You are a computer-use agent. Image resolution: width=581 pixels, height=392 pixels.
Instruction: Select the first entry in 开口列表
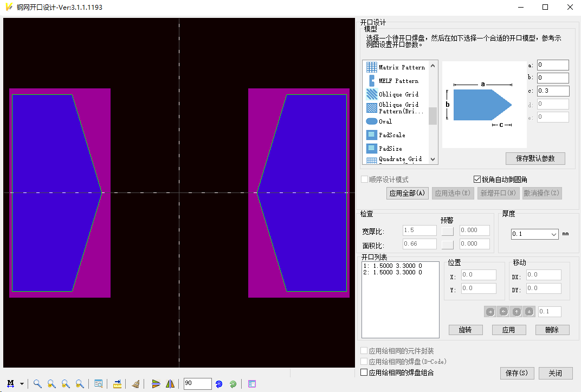pyautogui.click(x=392, y=266)
